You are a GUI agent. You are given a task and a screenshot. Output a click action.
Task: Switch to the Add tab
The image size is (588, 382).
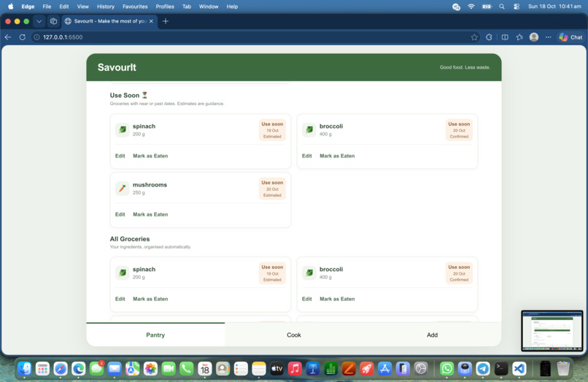click(432, 335)
